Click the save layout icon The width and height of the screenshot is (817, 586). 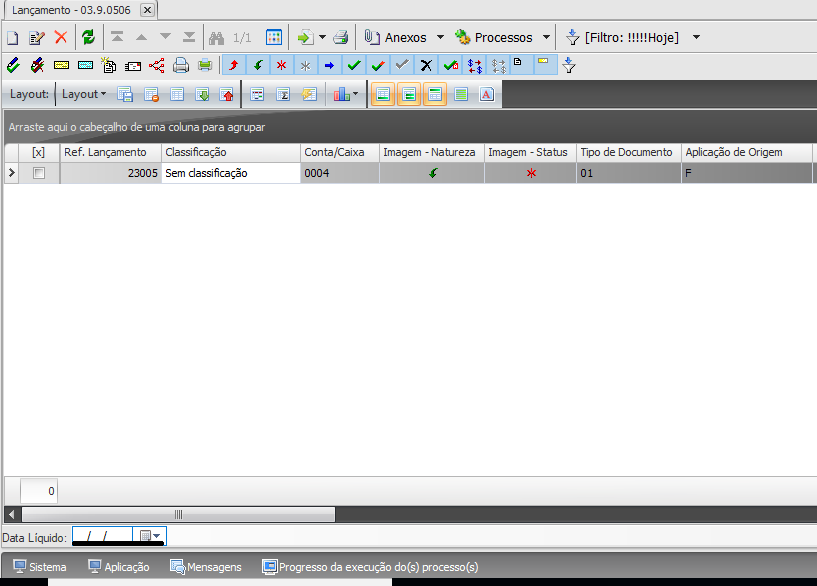pos(125,94)
